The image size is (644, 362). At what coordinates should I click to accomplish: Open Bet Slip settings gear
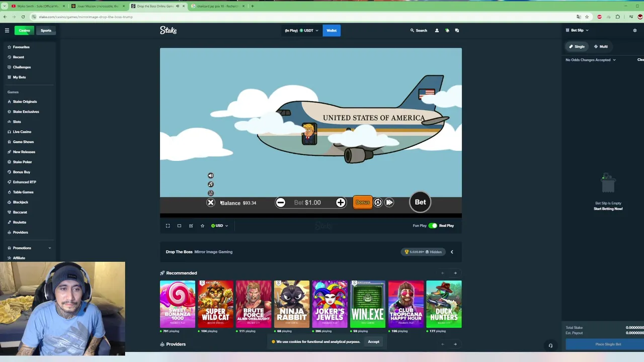coord(634,31)
